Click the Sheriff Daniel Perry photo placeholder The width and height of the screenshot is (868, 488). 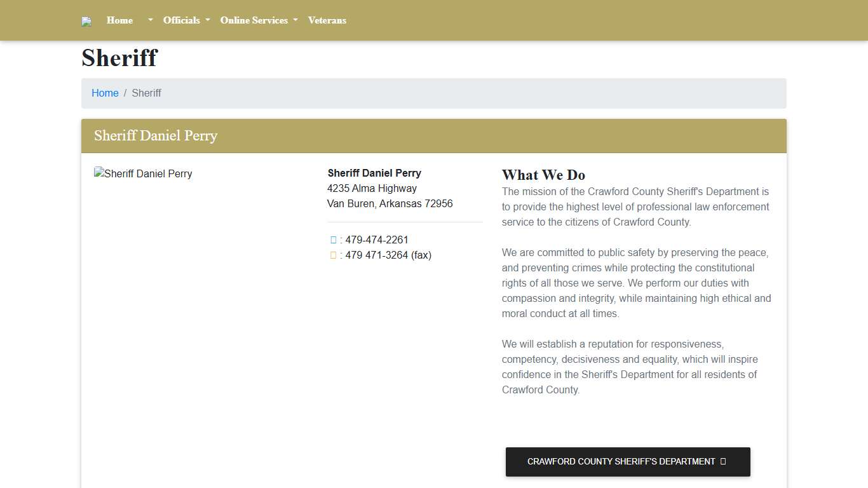click(x=143, y=173)
